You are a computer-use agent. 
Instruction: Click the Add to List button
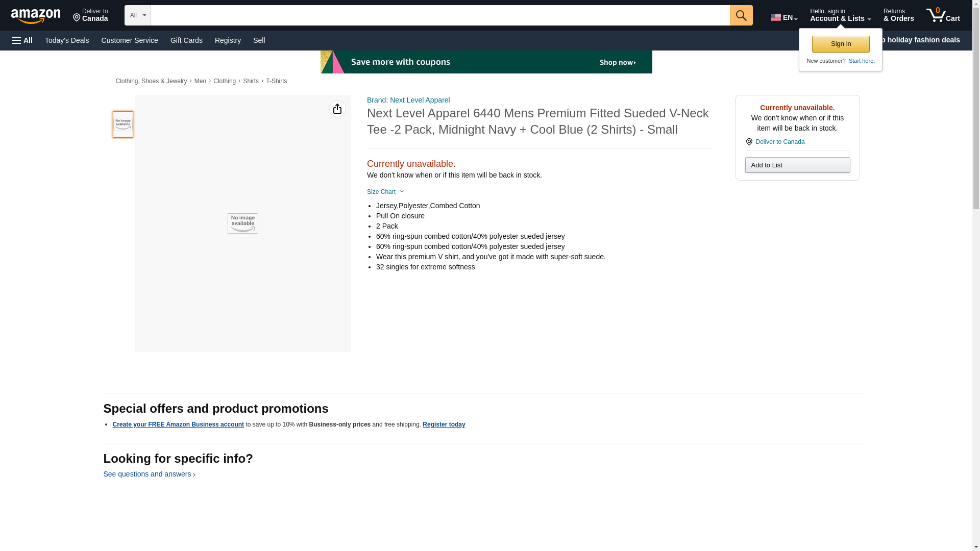[797, 165]
